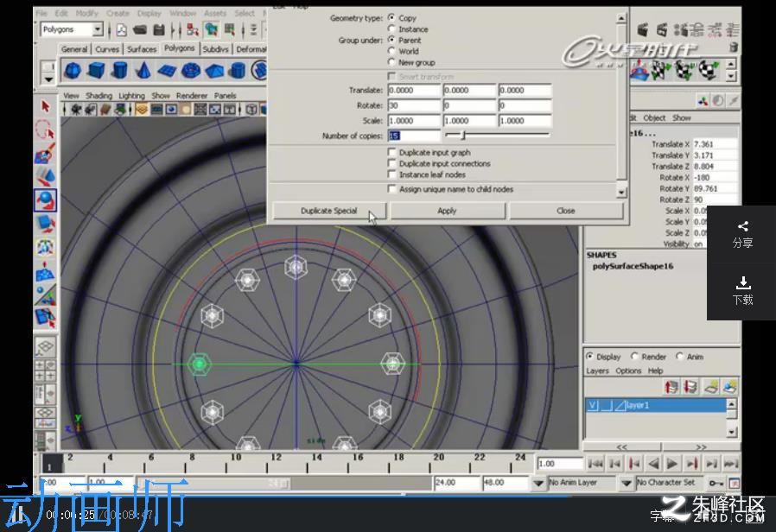Open the Anim Layer dropdown arrow
Screen dimensions: 776x532
(538, 483)
